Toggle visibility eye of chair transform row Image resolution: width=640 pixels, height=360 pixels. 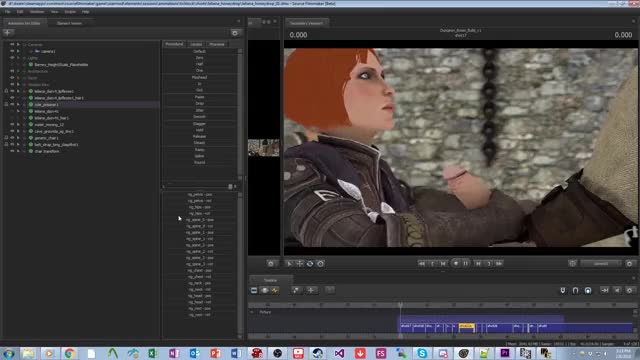[x=12, y=151]
